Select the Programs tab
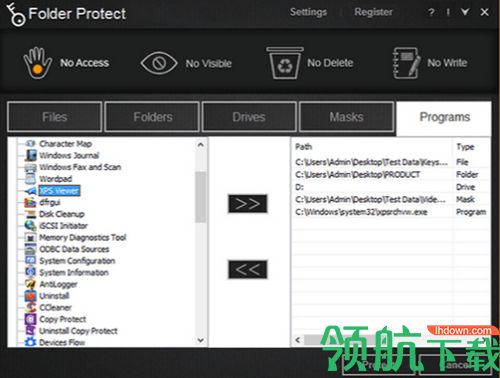 coord(444,118)
